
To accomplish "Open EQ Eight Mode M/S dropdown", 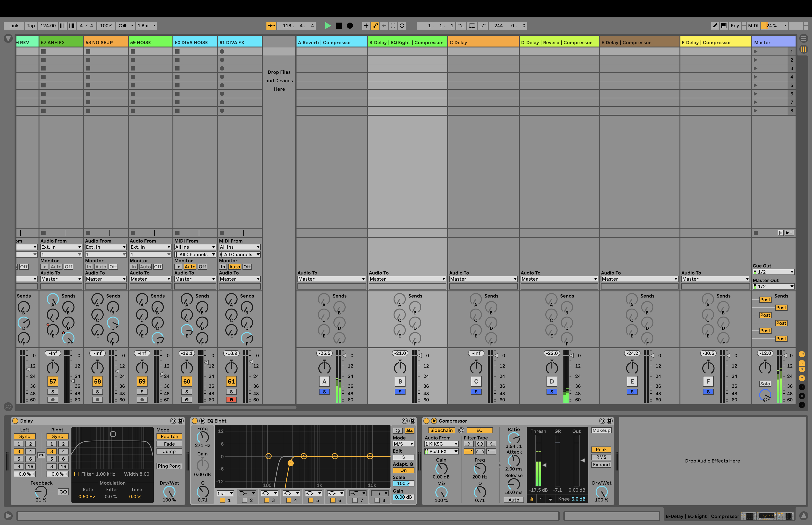I will click(403, 444).
